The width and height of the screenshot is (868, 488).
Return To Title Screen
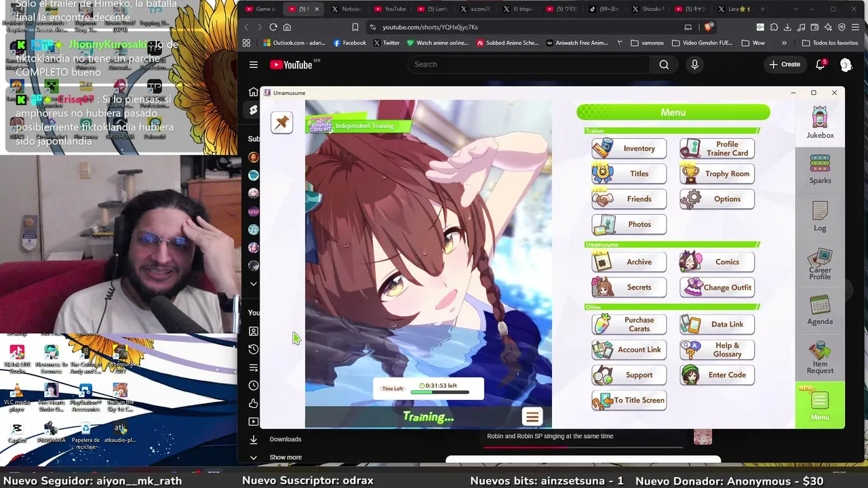[x=629, y=400]
